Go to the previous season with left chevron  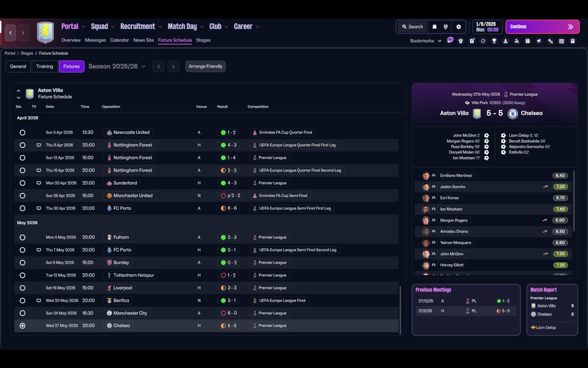[x=158, y=66]
